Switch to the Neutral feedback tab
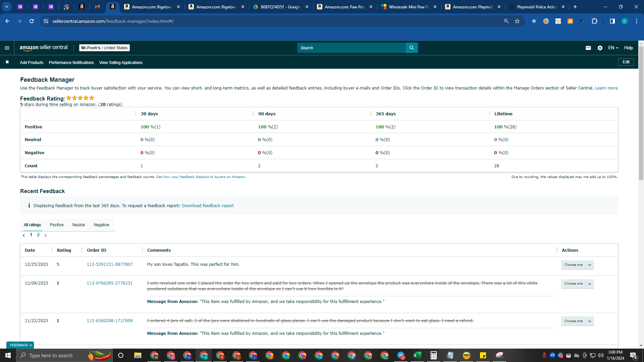 click(78, 225)
